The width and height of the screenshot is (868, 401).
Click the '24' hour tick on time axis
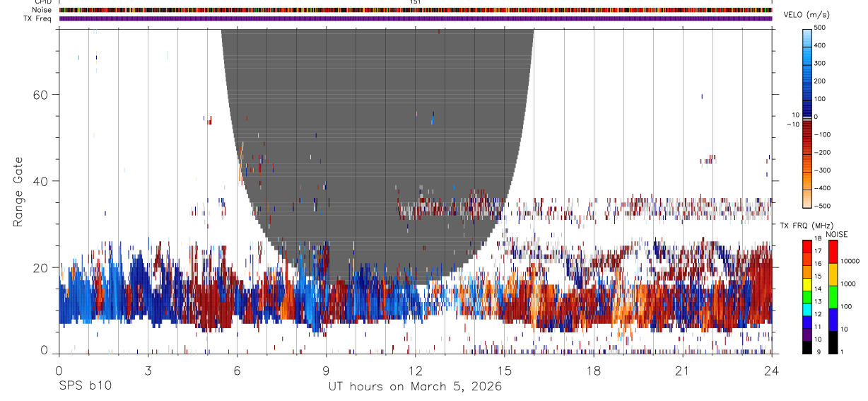(772, 371)
